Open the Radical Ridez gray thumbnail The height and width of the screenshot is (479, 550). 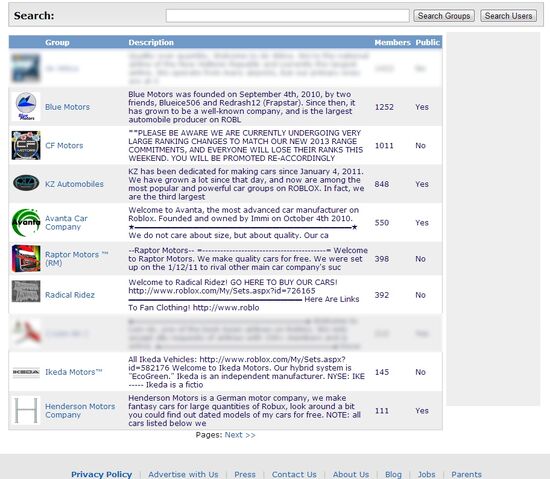pos(26,291)
